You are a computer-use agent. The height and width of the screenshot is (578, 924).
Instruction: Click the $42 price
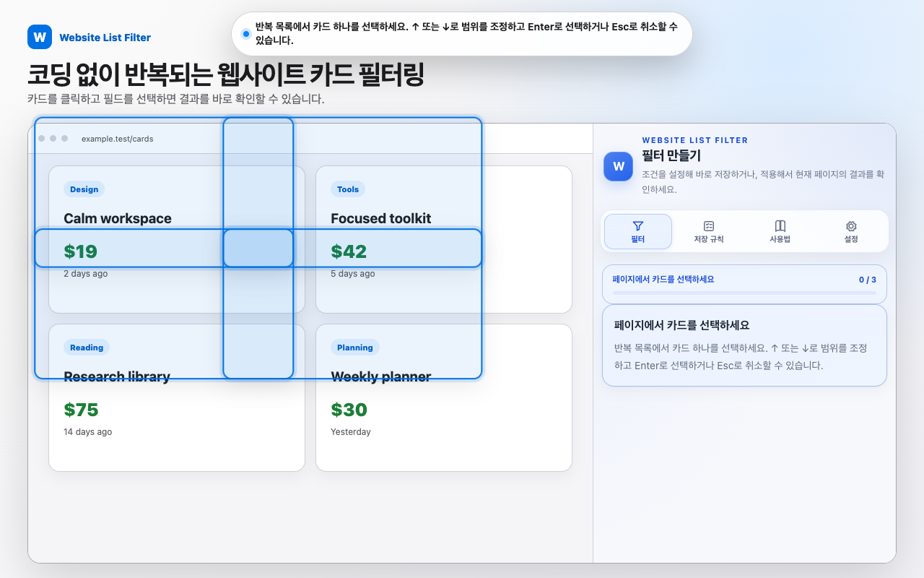click(x=349, y=251)
